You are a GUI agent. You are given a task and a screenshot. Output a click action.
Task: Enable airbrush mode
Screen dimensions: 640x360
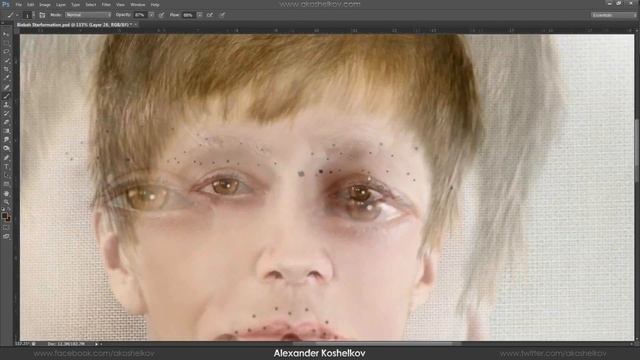tap(210, 15)
